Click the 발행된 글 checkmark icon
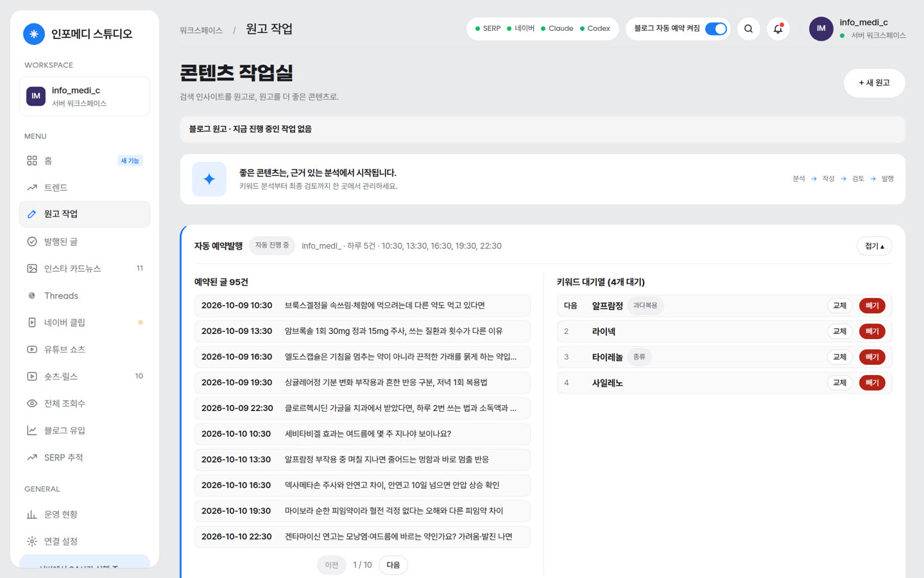 point(32,241)
